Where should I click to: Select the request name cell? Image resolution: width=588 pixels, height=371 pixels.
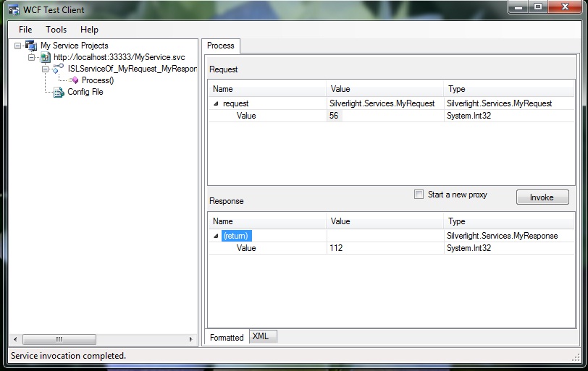pos(236,103)
